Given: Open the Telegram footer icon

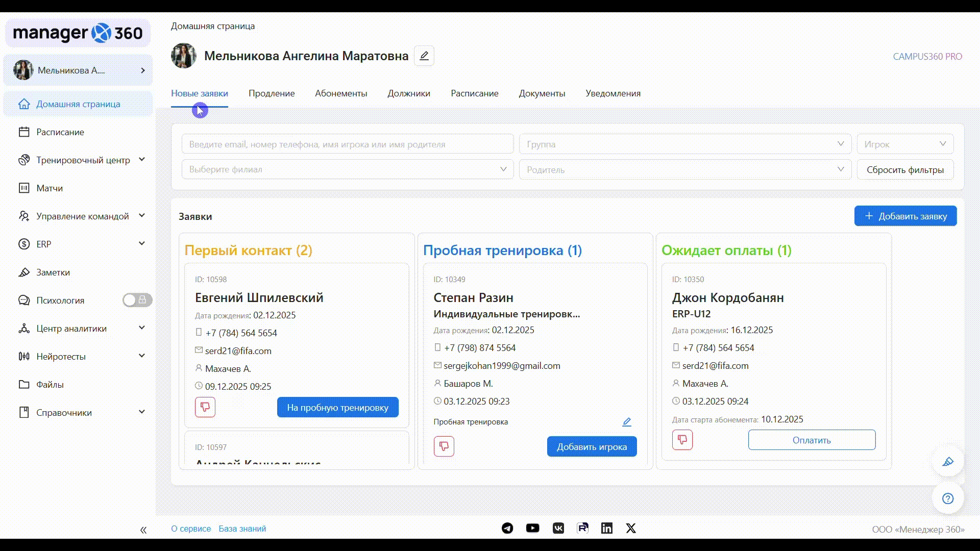Looking at the screenshot, I should tap(507, 529).
